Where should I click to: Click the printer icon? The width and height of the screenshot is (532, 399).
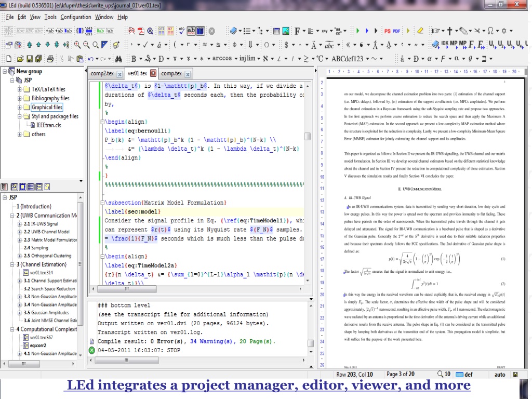coord(50,59)
